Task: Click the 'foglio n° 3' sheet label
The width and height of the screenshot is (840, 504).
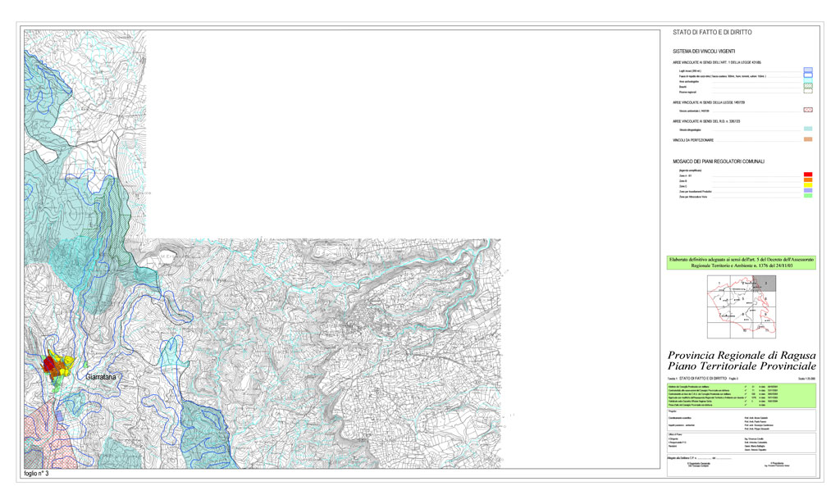Action: coord(43,474)
